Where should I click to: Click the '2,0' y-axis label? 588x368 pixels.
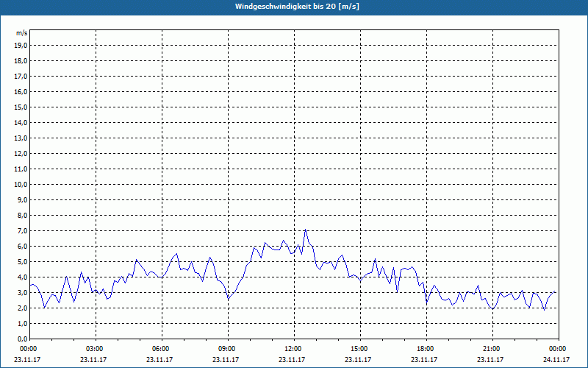tap(22, 308)
